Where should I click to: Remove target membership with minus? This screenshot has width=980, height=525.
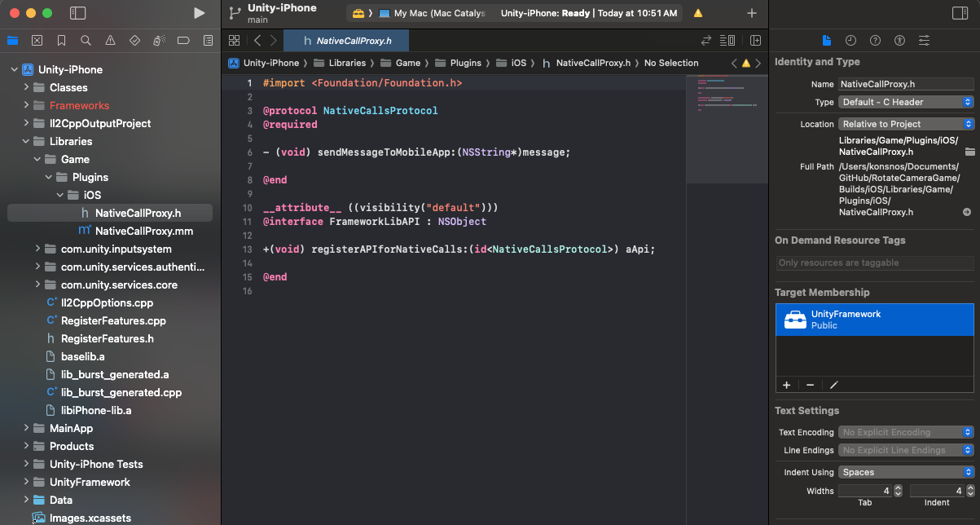[810, 385]
